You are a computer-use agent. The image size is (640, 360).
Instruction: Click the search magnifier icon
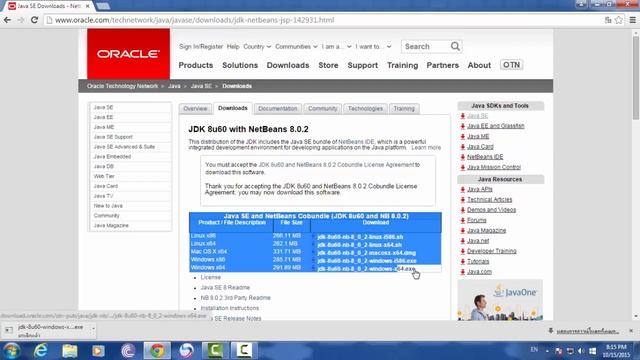click(x=455, y=47)
